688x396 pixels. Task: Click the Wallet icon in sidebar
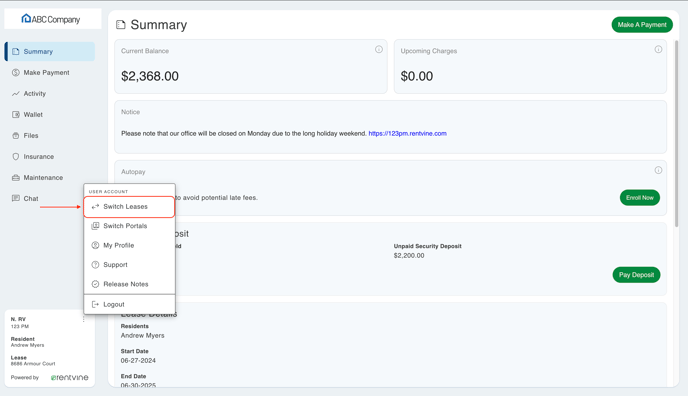(x=16, y=115)
